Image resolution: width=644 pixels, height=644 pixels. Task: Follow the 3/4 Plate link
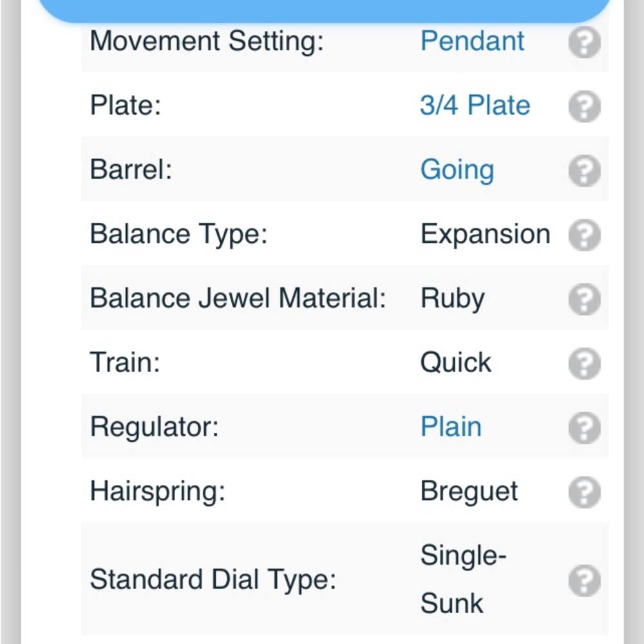(x=475, y=106)
